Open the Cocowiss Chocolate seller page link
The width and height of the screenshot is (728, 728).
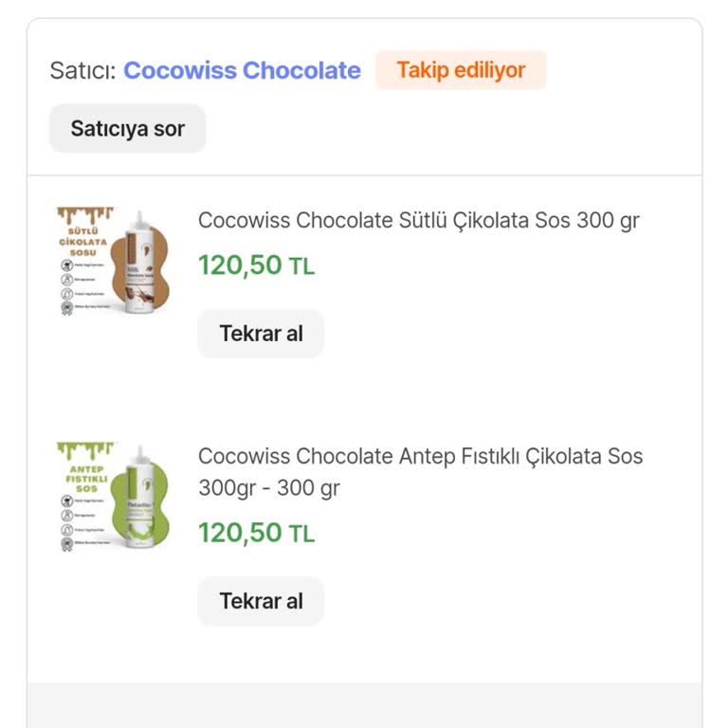[x=242, y=70]
